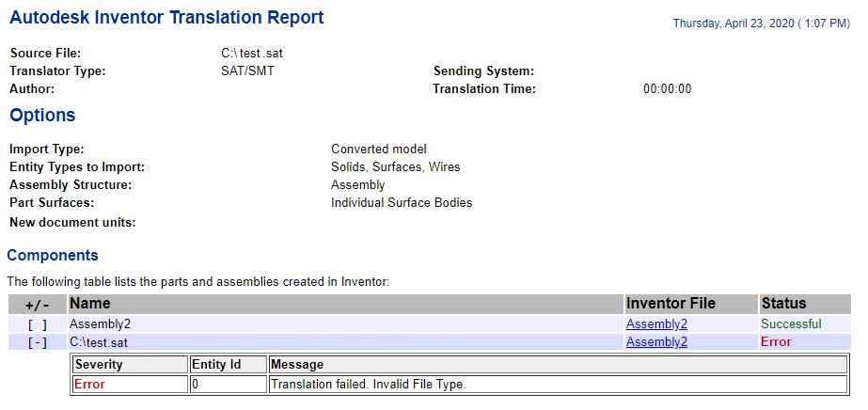Image resolution: width=868 pixels, height=410 pixels.
Task: Click the date Thursday, April 23, 2020
Action: click(761, 24)
